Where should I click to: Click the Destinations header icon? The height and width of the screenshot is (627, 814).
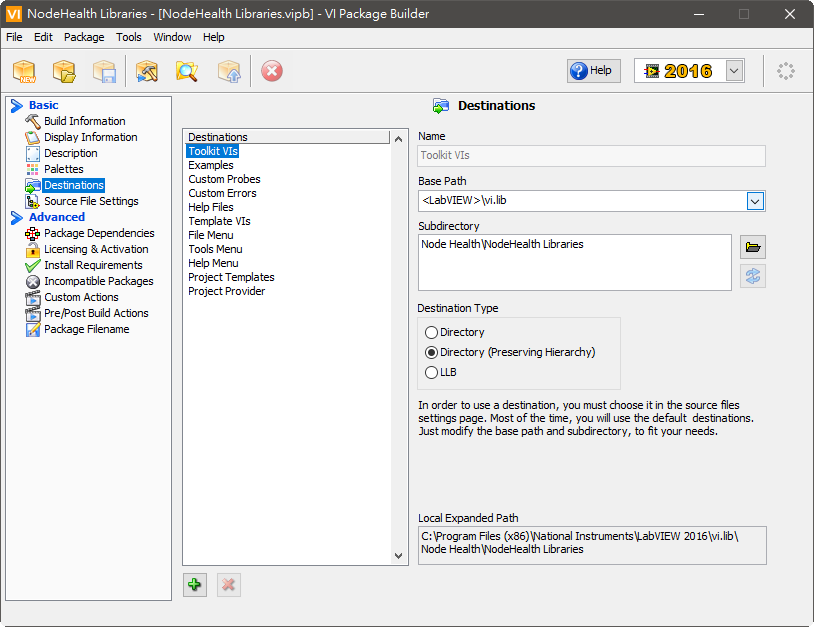click(x=441, y=106)
